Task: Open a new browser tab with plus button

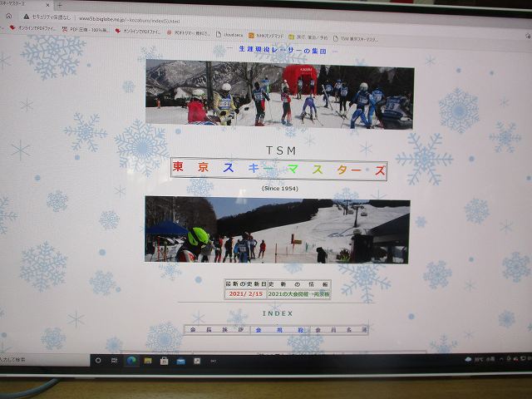Action: click(59, 4)
